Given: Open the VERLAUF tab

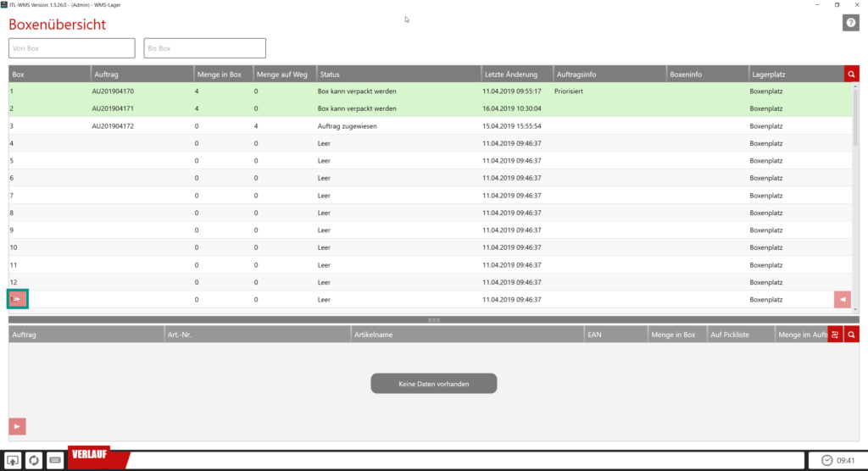Looking at the screenshot, I should point(97,456).
